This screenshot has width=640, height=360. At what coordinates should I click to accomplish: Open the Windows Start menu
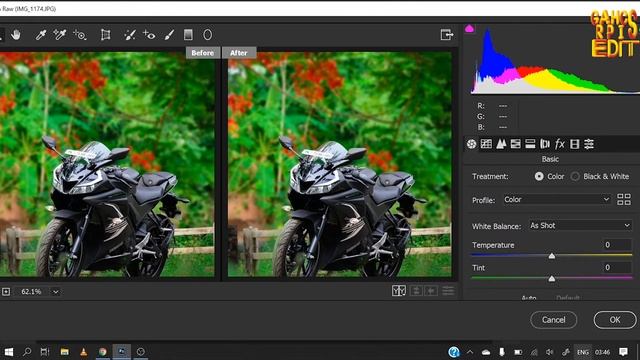(8, 351)
